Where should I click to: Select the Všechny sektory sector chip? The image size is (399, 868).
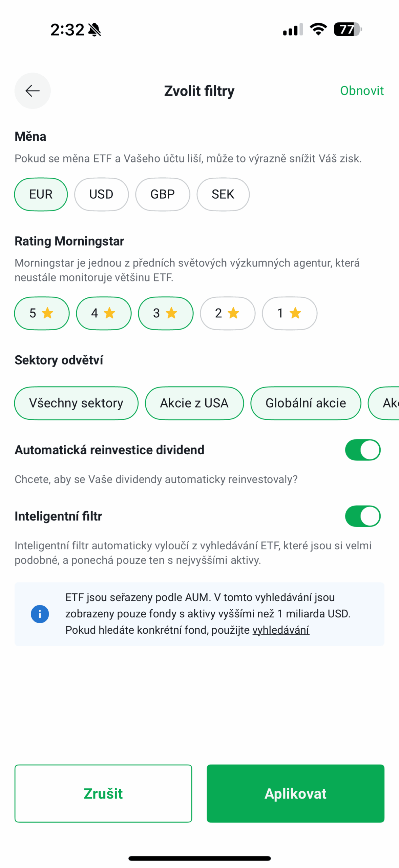click(76, 403)
